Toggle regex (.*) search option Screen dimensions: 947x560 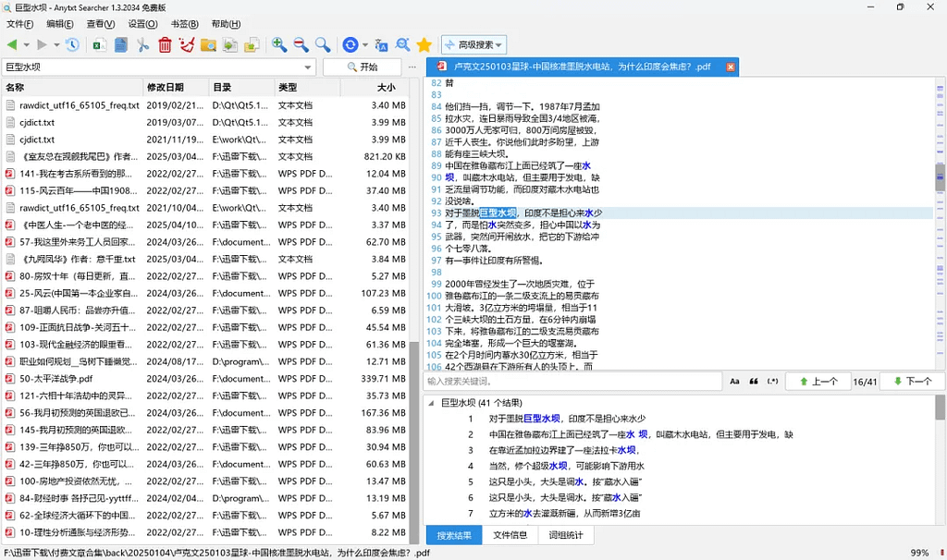[x=772, y=381]
